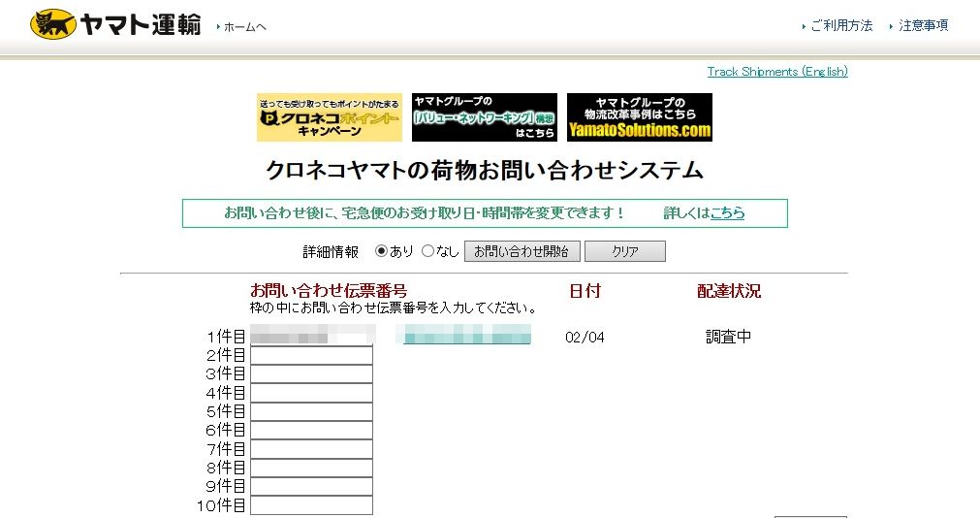Focus the 7件目 tracking number field

[311, 449]
